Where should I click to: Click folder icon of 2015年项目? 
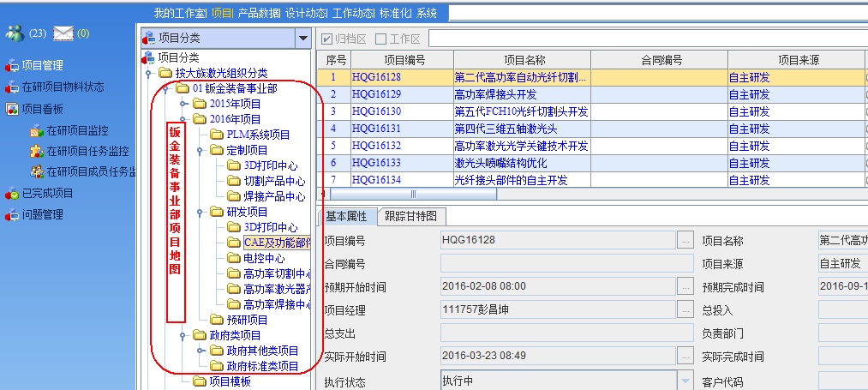tap(200, 104)
